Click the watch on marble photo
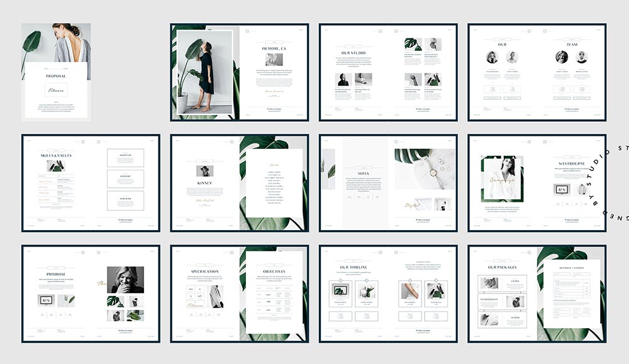 (425, 169)
